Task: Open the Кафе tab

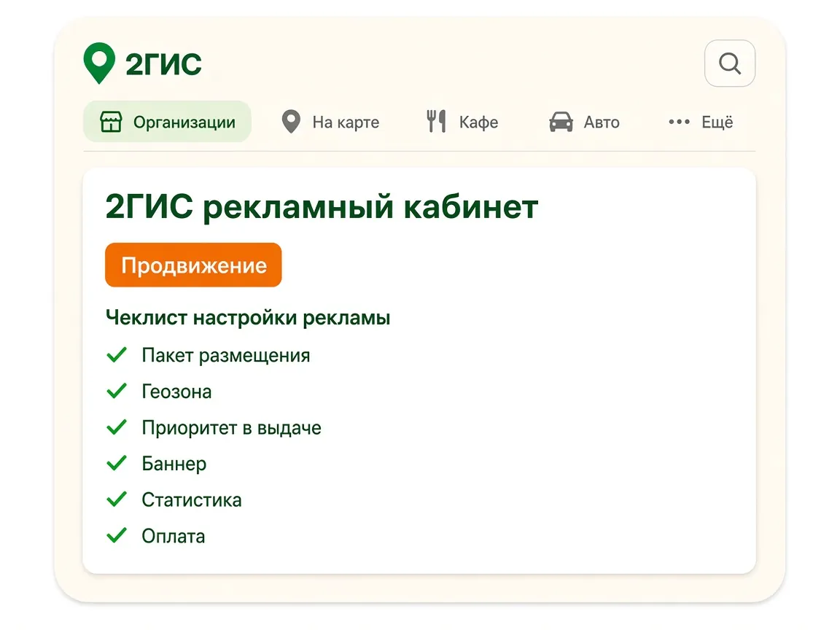Action: [x=462, y=122]
